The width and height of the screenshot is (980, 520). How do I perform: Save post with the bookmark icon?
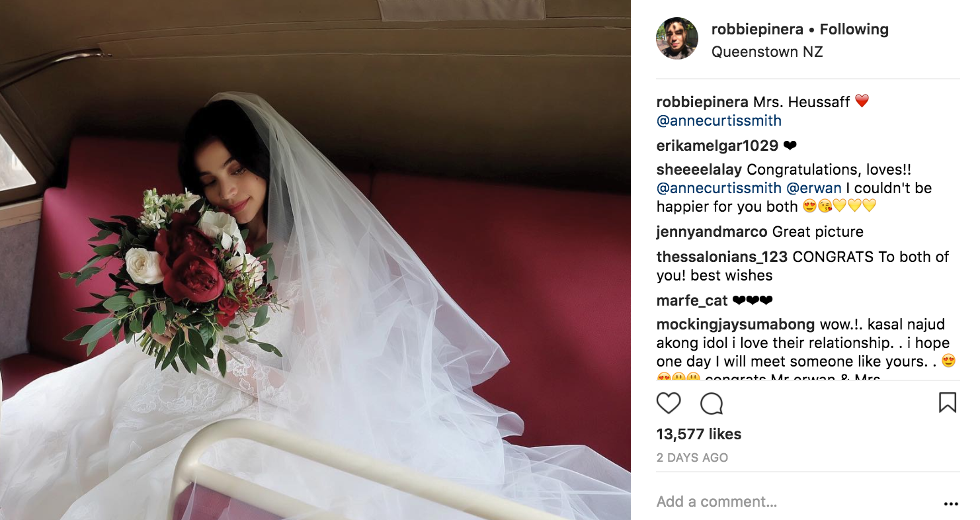tap(948, 402)
